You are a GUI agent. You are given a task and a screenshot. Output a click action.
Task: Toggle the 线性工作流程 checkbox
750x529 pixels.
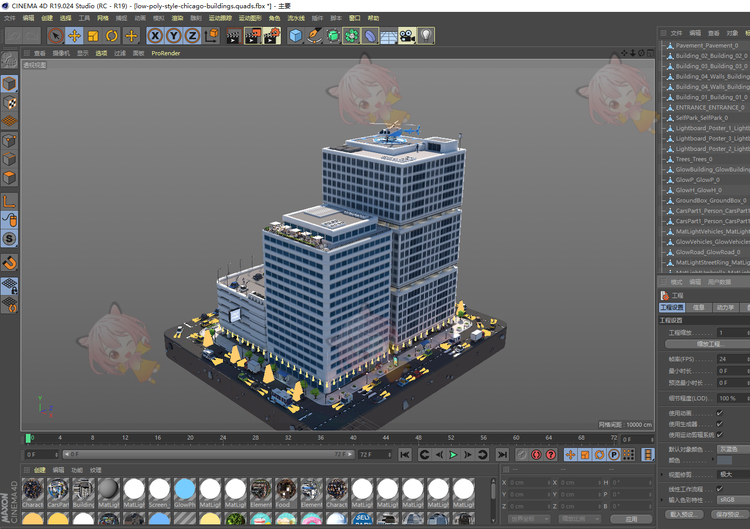[719, 489]
